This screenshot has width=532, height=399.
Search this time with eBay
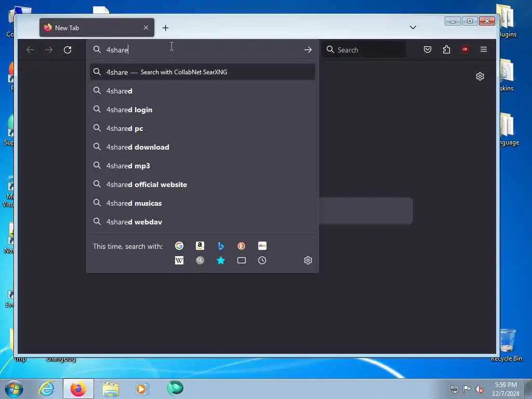(262, 246)
